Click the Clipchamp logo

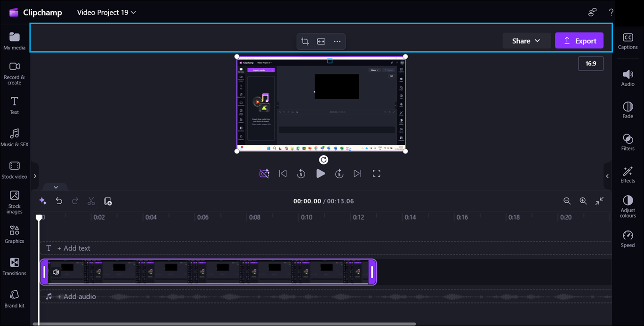click(35, 12)
